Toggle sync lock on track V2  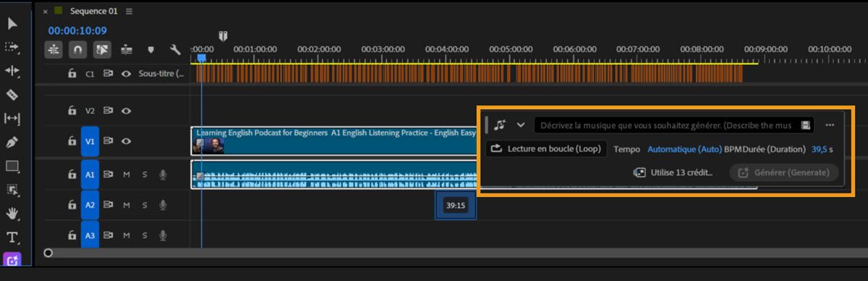click(x=108, y=111)
